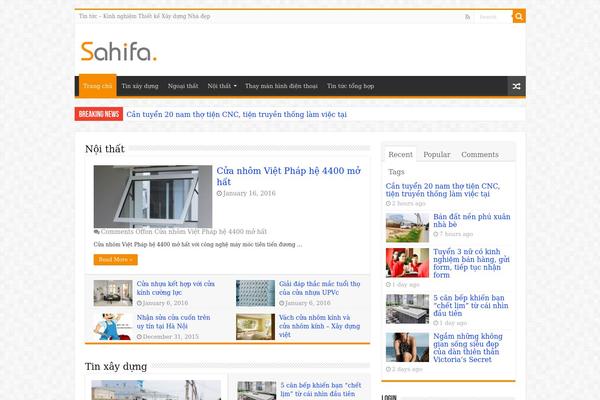600x400 pixels.
Task: Open the Ngoại thất menu item
Action: click(x=183, y=86)
